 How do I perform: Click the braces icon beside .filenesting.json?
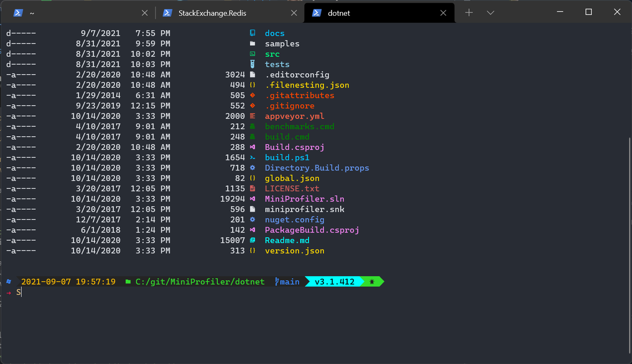(252, 85)
